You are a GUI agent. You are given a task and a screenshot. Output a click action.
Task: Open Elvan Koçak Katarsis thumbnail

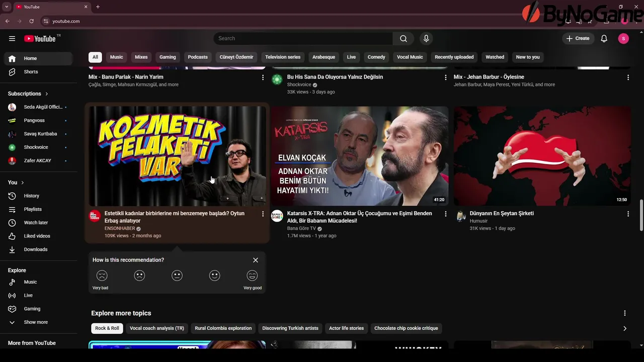pyautogui.click(x=360, y=156)
